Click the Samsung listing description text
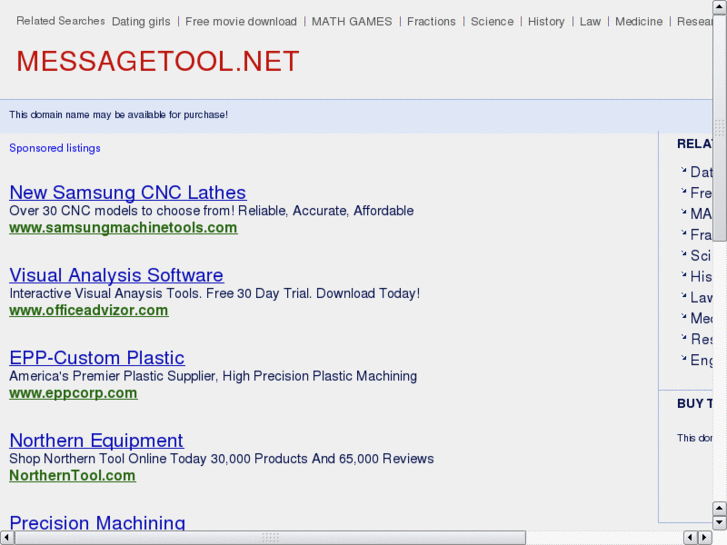727x545 pixels. coord(211,211)
